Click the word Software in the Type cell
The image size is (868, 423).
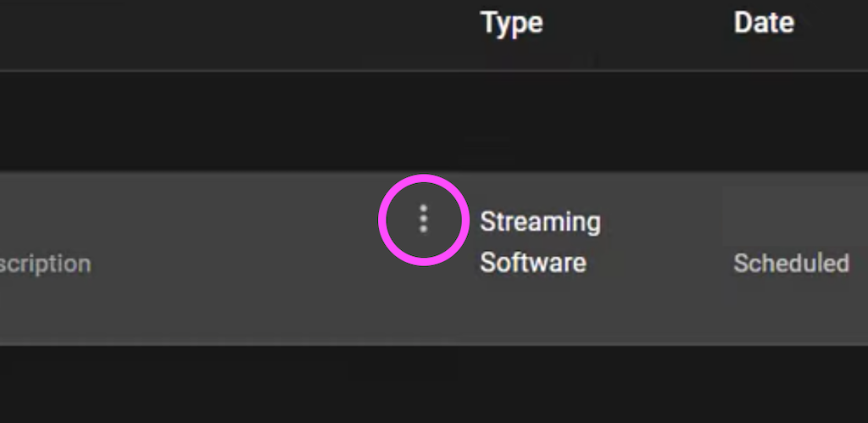(x=533, y=263)
